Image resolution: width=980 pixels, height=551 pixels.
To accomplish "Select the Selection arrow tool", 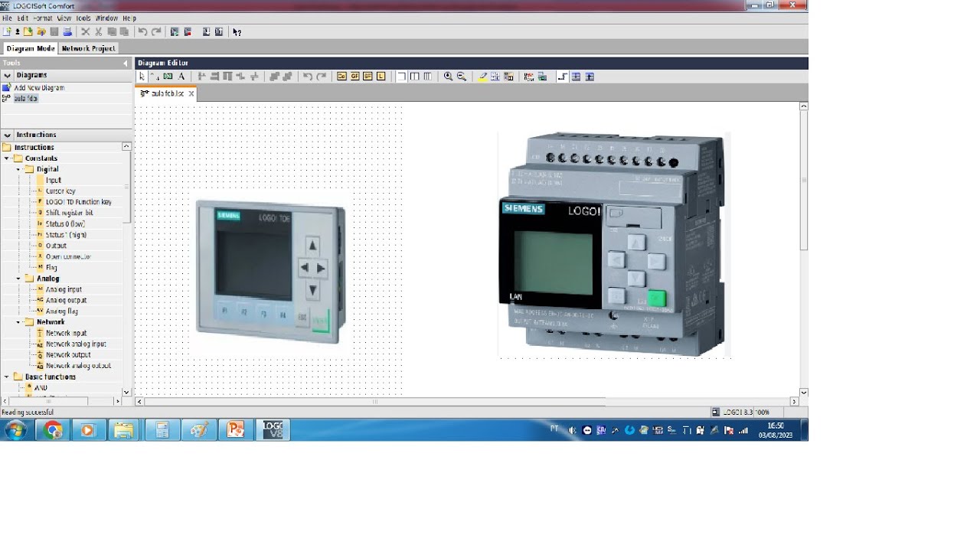I will 142,77.
